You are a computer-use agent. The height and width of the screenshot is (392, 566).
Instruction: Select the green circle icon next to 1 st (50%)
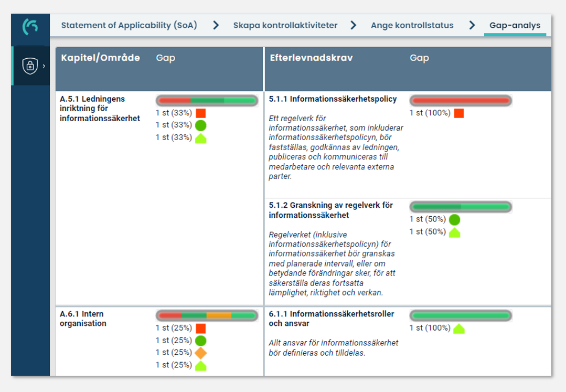point(454,220)
